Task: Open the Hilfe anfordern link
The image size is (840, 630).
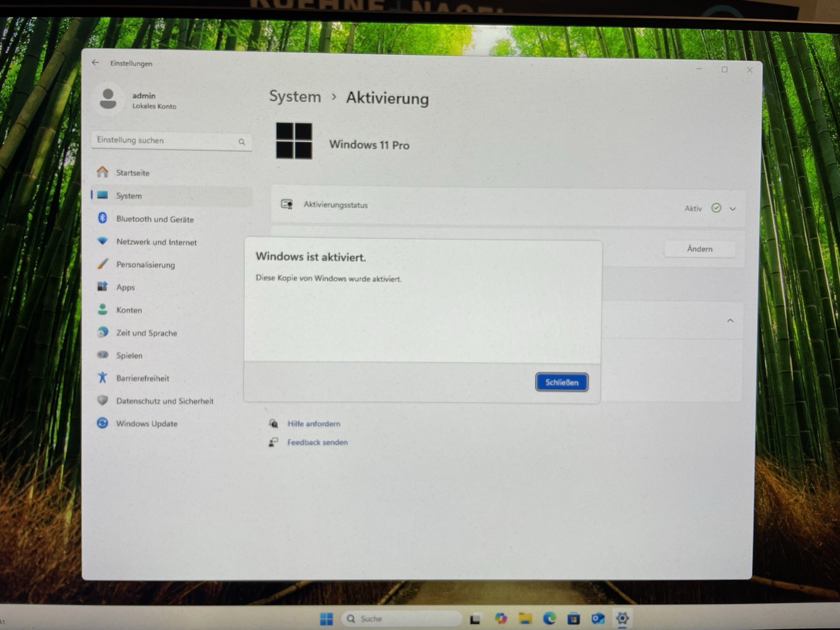Action: (314, 424)
